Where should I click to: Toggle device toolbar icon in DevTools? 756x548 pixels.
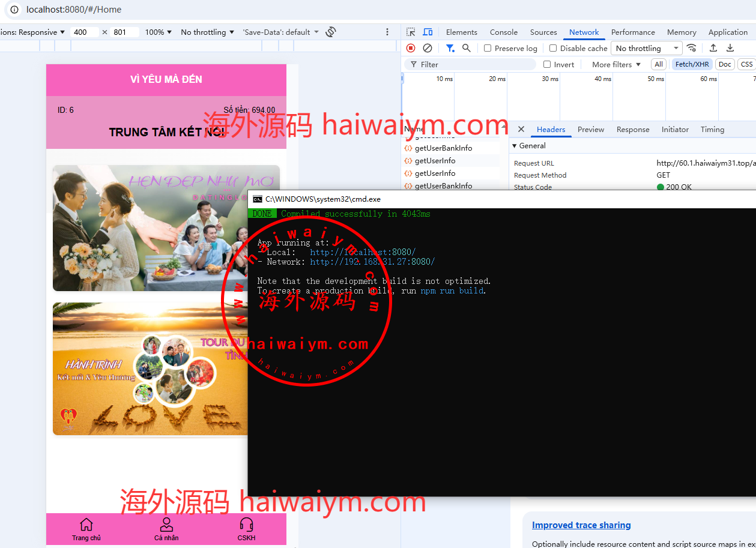[x=428, y=32]
